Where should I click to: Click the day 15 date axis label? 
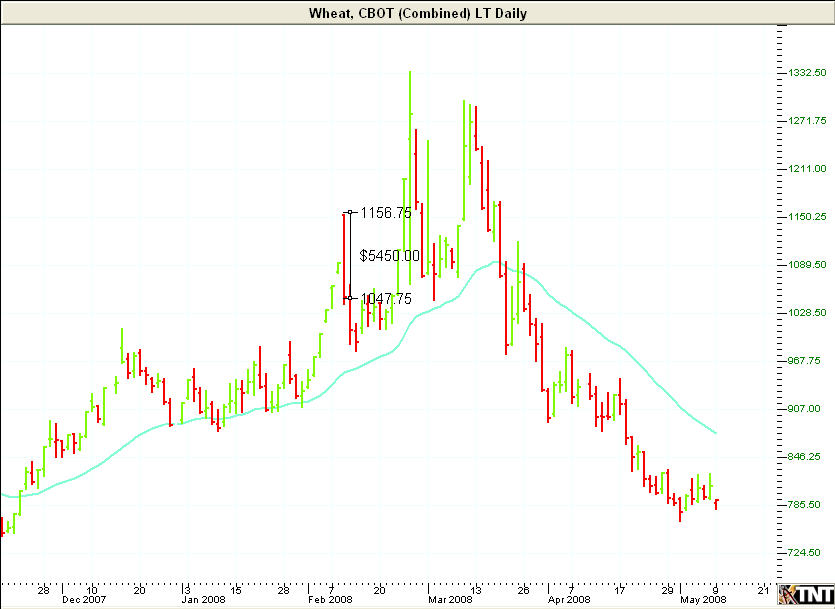tap(236, 590)
